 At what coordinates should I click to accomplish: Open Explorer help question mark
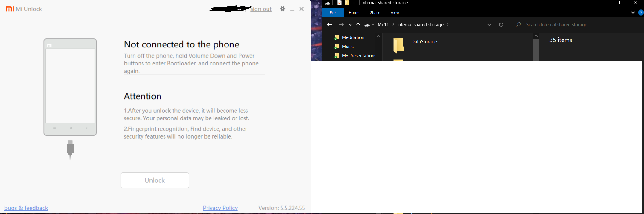[x=641, y=12]
